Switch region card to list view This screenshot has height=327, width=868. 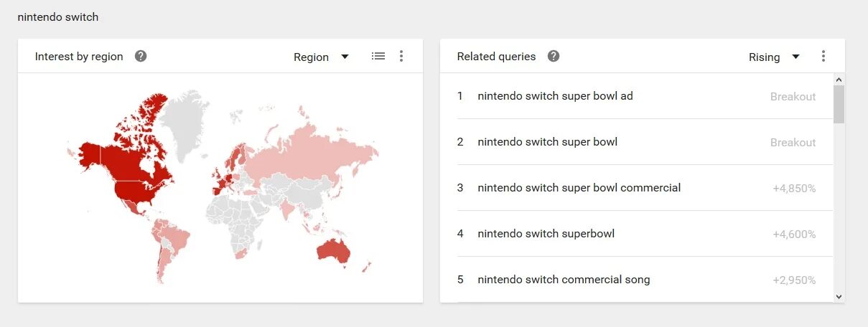(378, 56)
